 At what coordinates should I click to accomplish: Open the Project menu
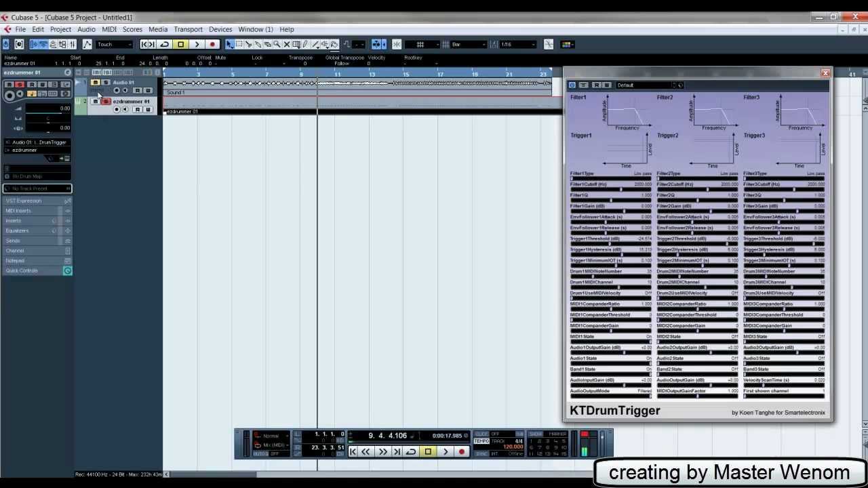60,29
